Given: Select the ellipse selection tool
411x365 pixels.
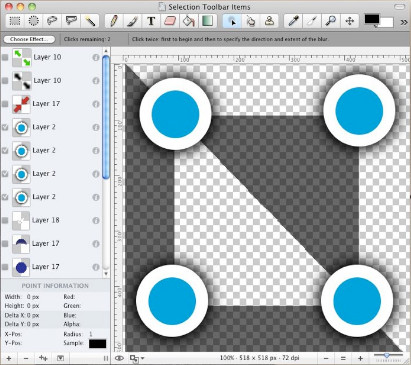Looking at the screenshot, I should pos(33,21).
